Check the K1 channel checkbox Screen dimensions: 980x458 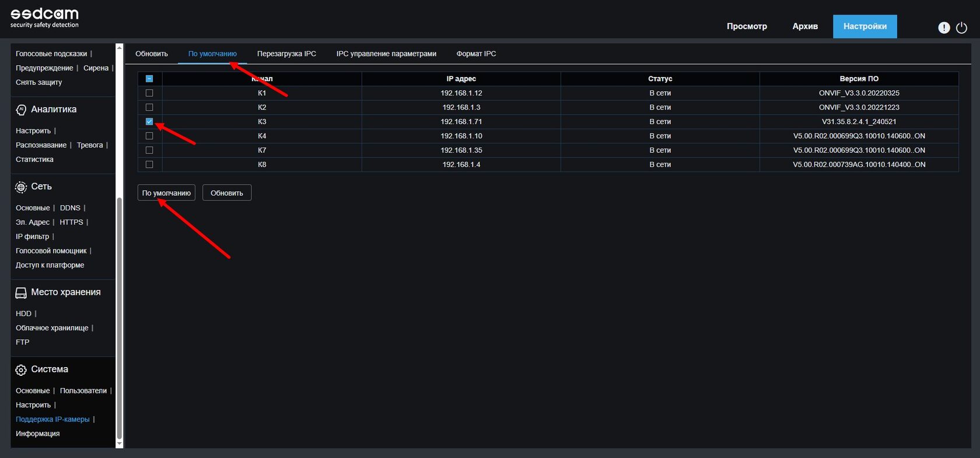tap(149, 93)
